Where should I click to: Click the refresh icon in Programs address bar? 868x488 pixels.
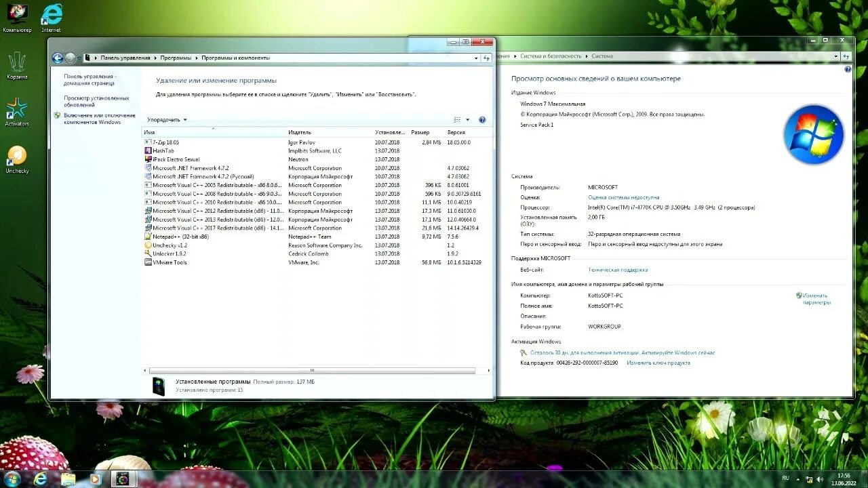pyautogui.click(x=486, y=58)
